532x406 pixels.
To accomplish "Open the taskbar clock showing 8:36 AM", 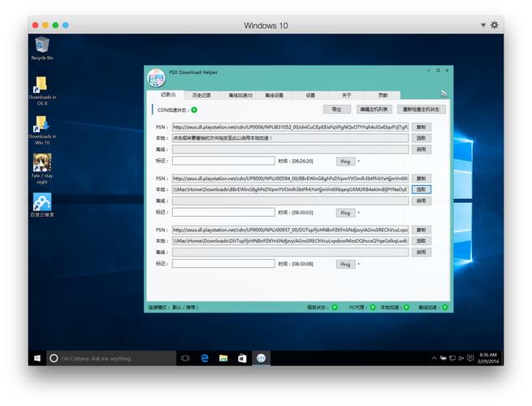I will pyautogui.click(x=487, y=358).
